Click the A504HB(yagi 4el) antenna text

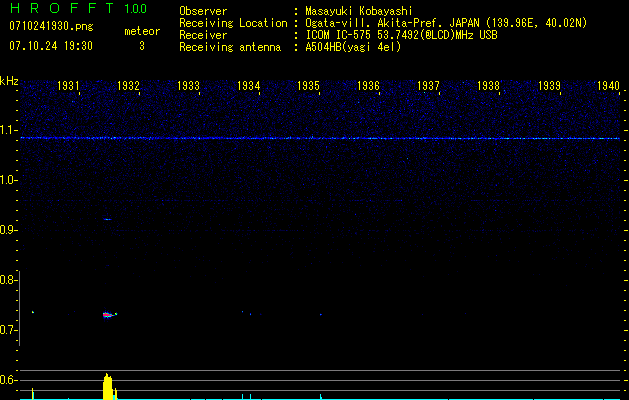(x=353, y=47)
